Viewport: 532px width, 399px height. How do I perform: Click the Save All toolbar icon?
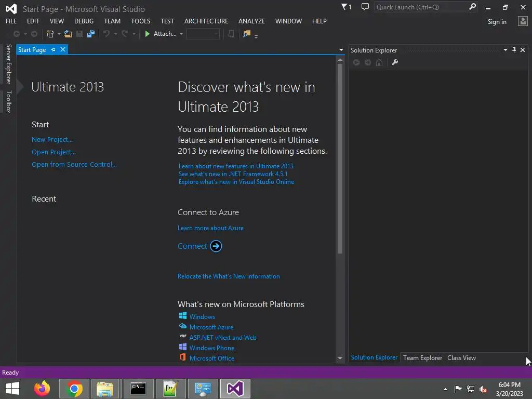[91, 34]
